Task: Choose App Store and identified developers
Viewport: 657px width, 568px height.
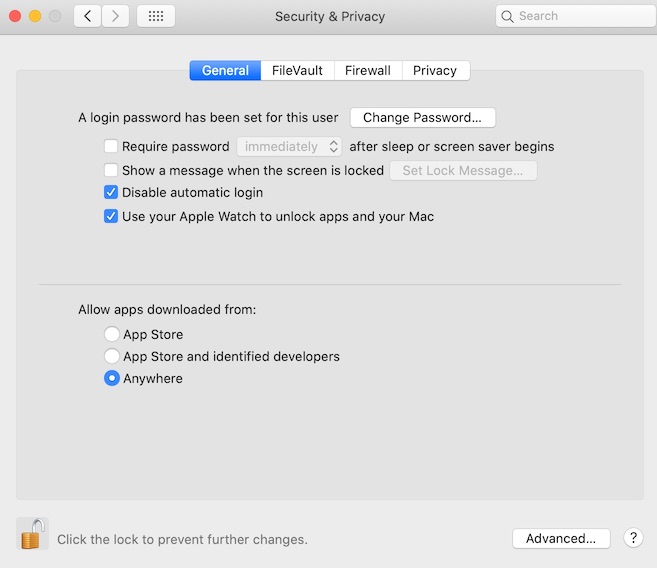Action: pos(112,357)
